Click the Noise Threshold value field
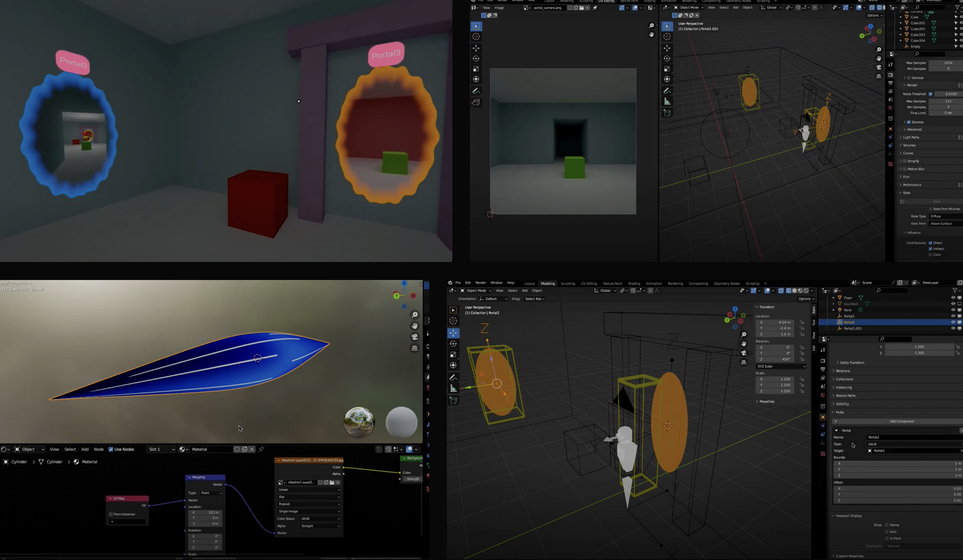This screenshot has width=963, height=560. pos(950,94)
